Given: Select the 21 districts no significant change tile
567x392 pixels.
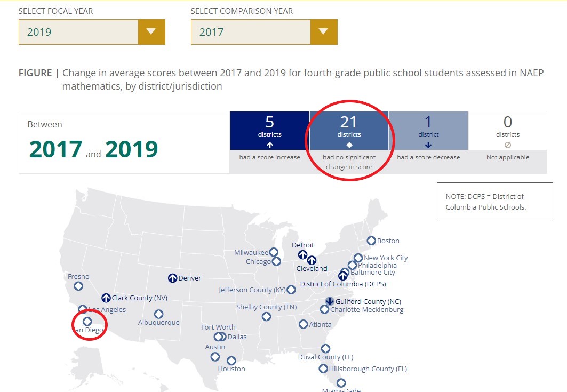Looking at the screenshot, I should coord(349,131).
